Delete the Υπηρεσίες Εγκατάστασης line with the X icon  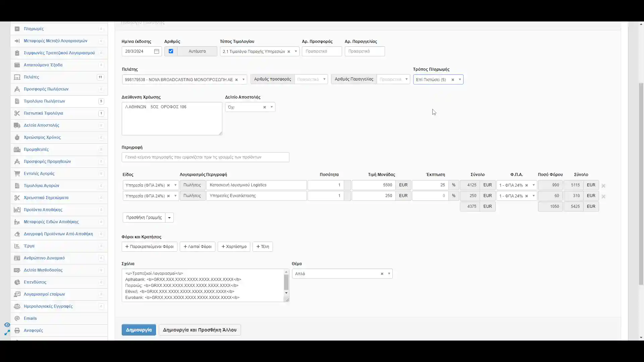coord(603,196)
